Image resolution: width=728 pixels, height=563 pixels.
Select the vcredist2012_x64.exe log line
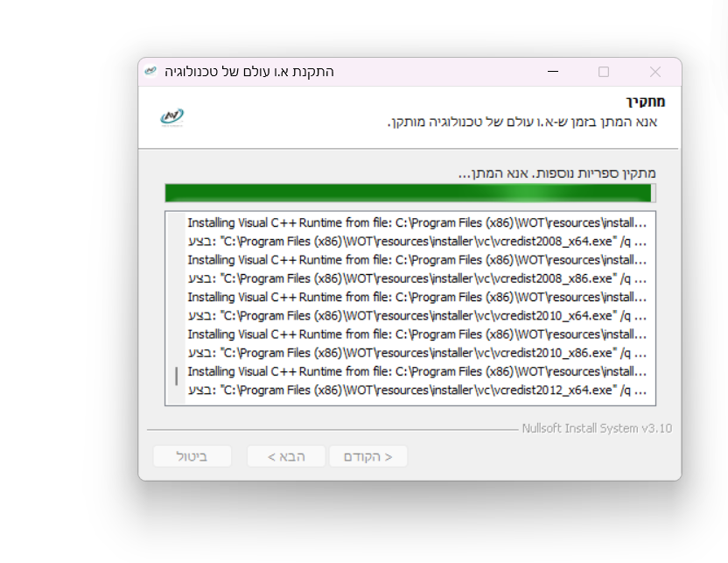tap(416, 390)
